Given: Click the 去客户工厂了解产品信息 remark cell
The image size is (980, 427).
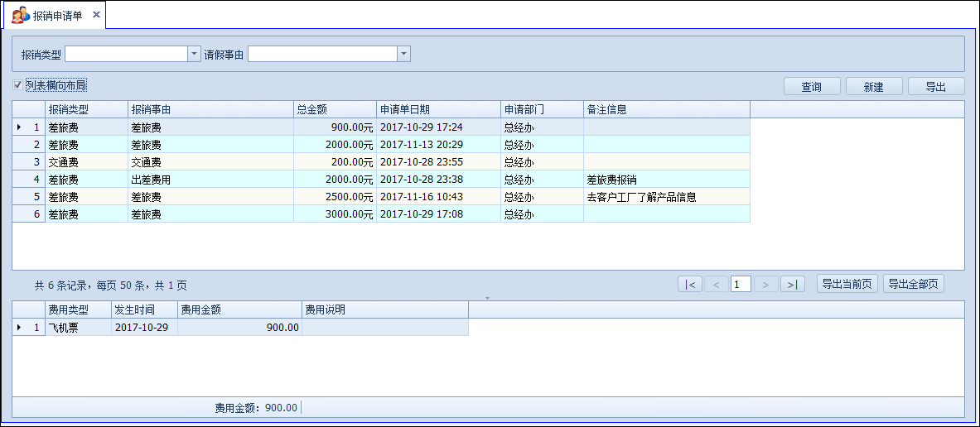Looking at the screenshot, I should [x=667, y=197].
